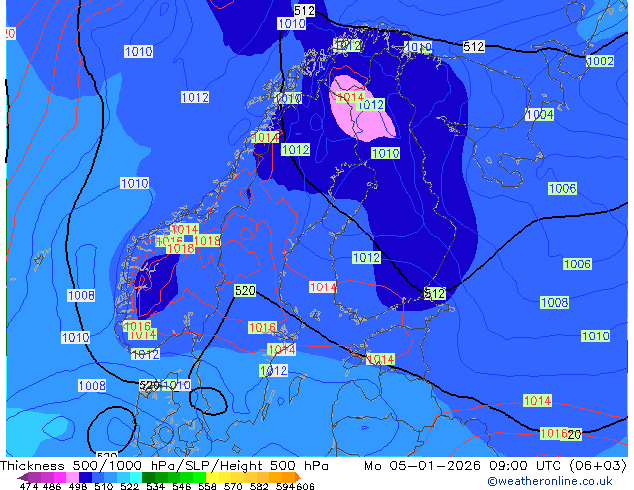The height and width of the screenshot is (490, 634).
Task: Click the legend value 486
Action: click(x=52, y=486)
